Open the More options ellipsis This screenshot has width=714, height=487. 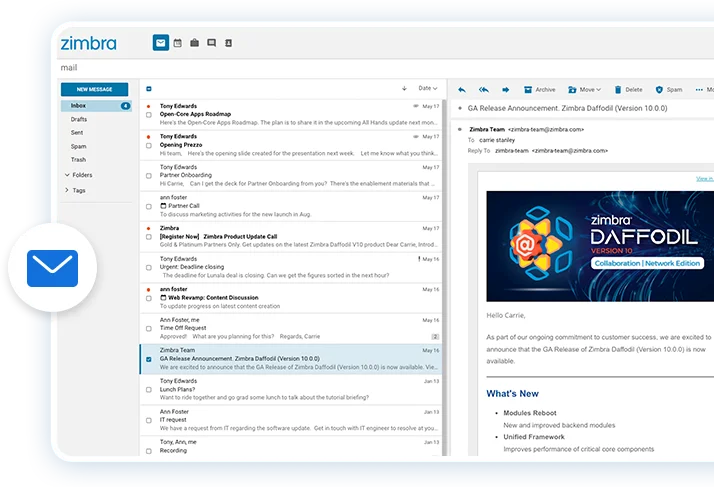[699, 90]
